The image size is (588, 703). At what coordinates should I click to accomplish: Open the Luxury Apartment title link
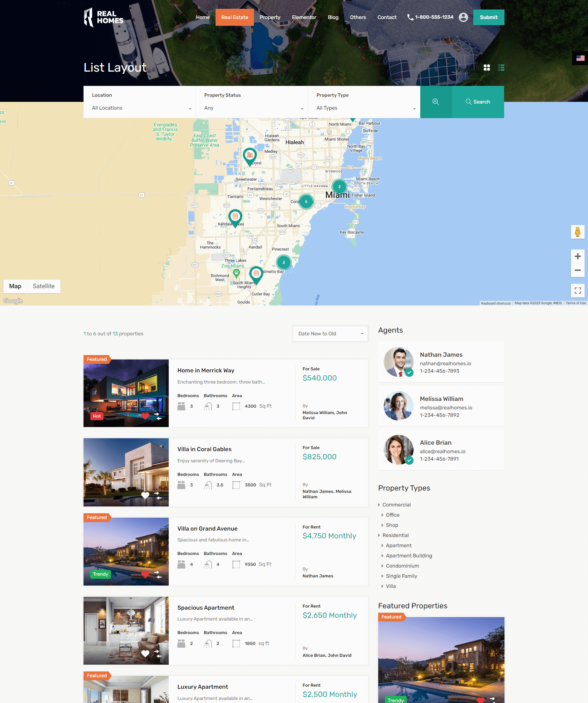[x=203, y=687]
